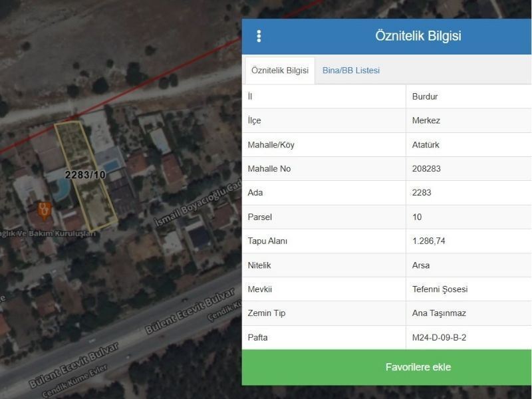Click the 2283/10 parcel label on map
The width and height of the screenshot is (532, 399).
85,175
